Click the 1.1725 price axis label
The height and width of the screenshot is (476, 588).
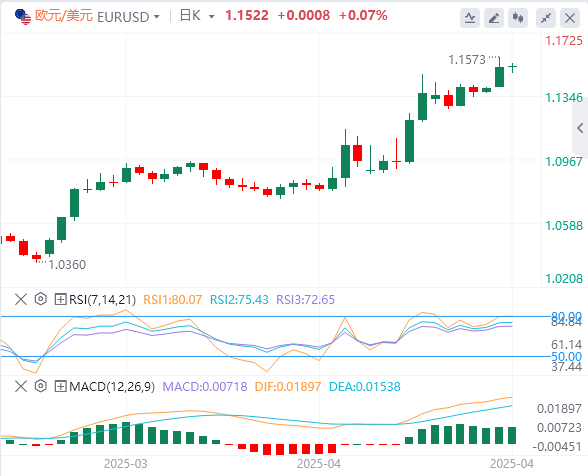[x=564, y=41]
